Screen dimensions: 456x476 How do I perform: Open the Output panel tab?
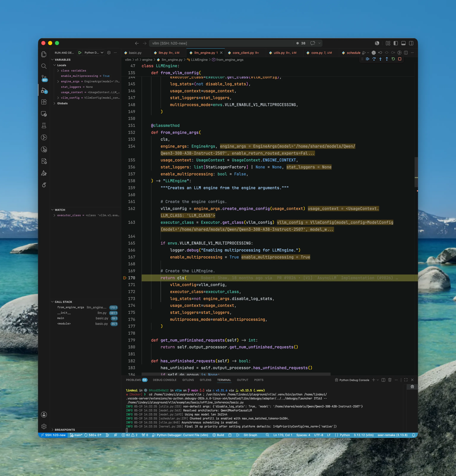click(x=242, y=380)
